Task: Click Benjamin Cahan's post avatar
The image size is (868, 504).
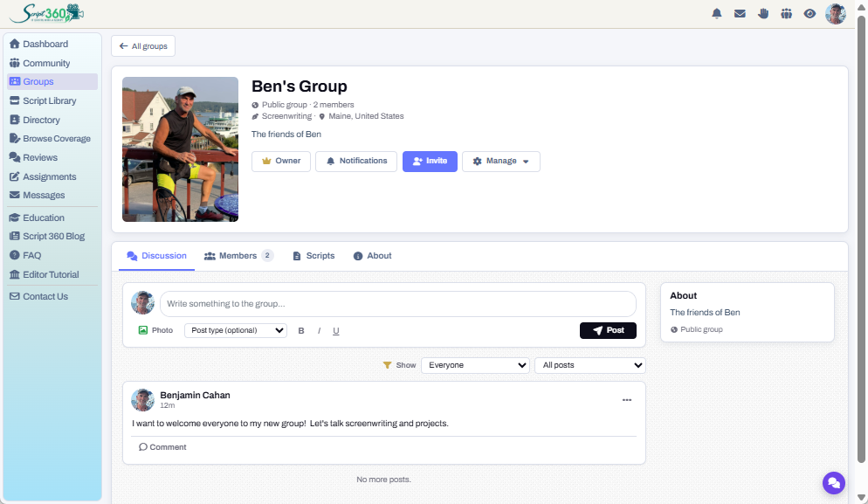Action: point(142,400)
